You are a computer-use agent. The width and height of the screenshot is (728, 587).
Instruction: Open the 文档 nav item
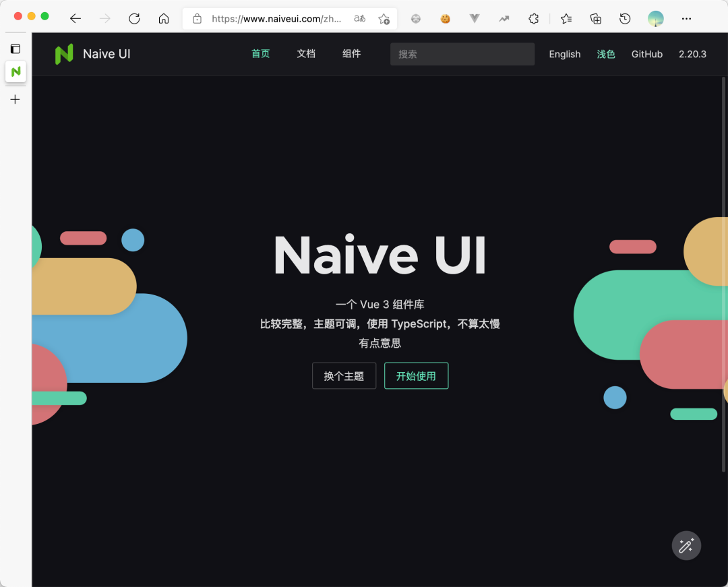306,54
